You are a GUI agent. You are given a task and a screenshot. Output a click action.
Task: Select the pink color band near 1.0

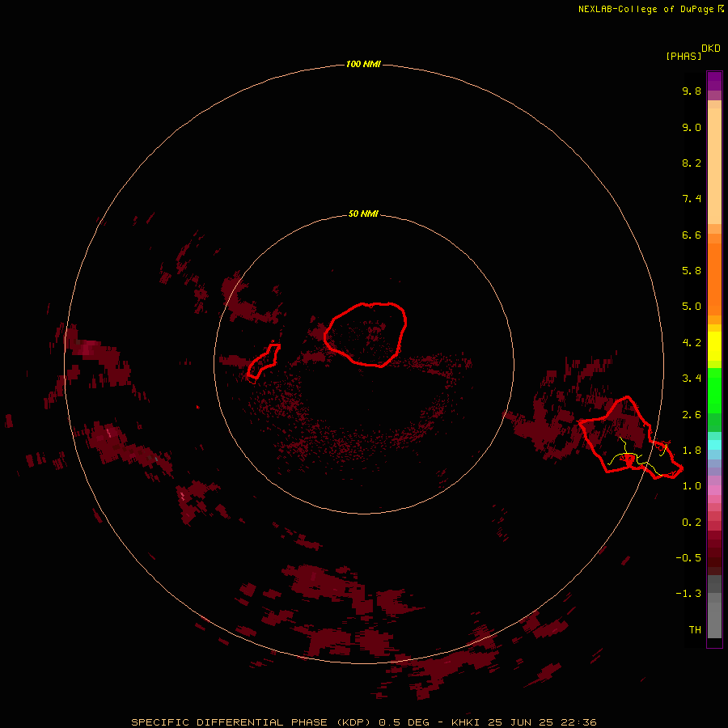coord(714,490)
